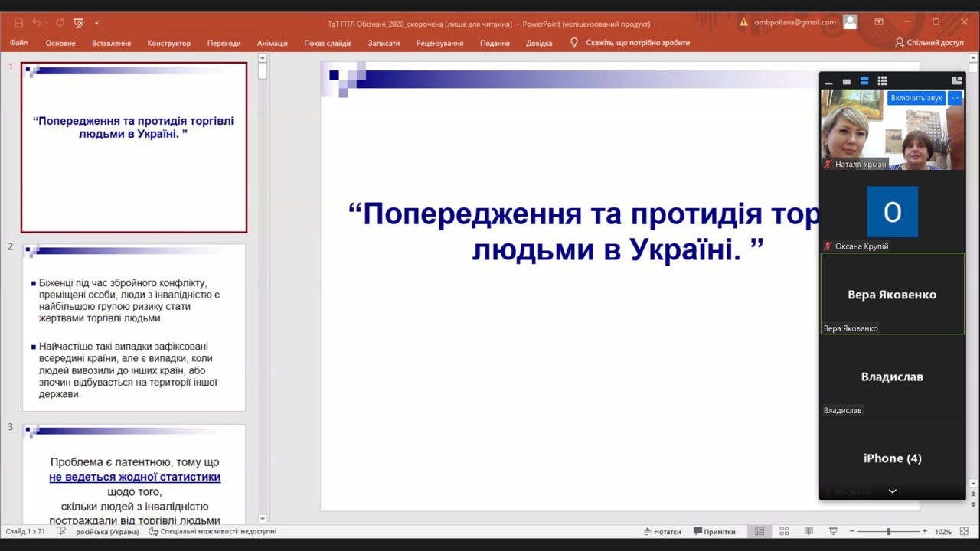Viewport: 980px width, 551px height.
Task: Toggle Нотатки notes pane
Action: click(662, 531)
